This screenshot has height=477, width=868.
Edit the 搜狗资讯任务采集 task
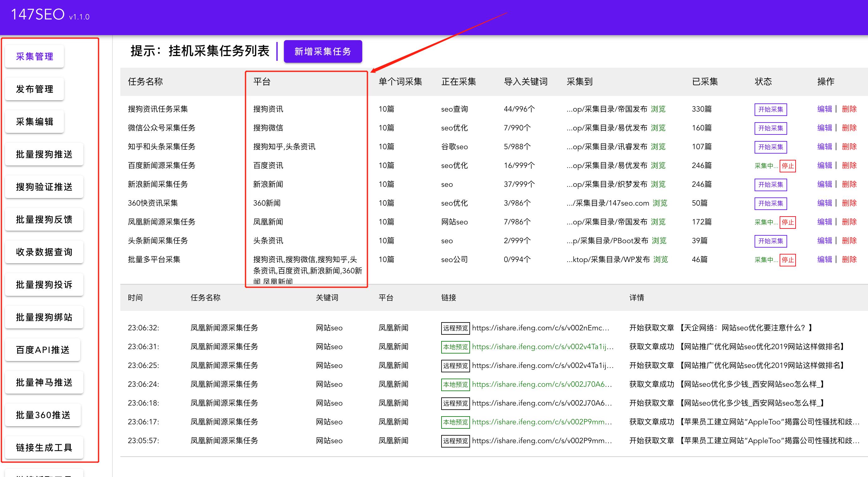[x=824, y=109]
